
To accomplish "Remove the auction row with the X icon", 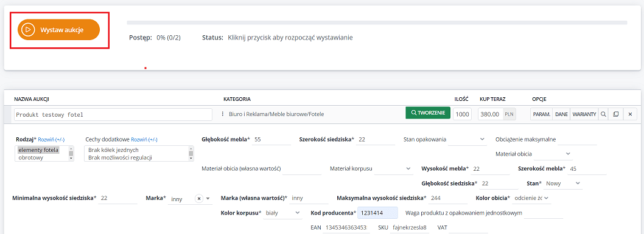I will click(630, 114).
